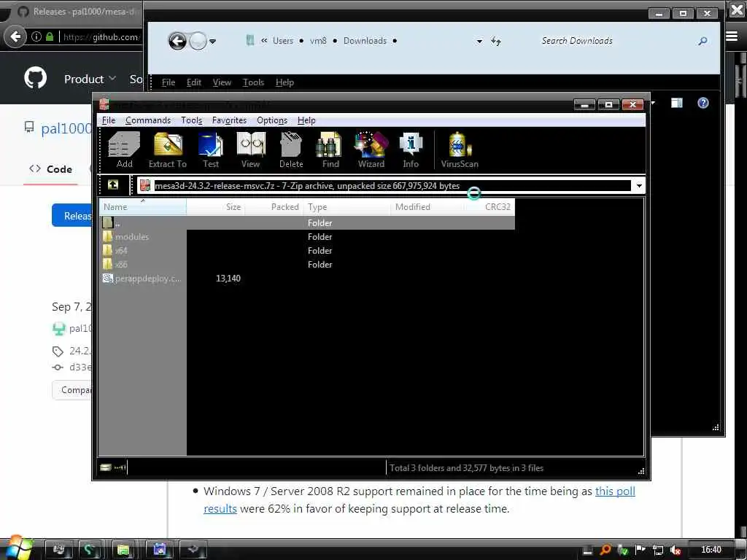Click the Downloads breadcrumb in Explorer
The width and height of the screenshot is (747, 560).
(x=365, y=41)
